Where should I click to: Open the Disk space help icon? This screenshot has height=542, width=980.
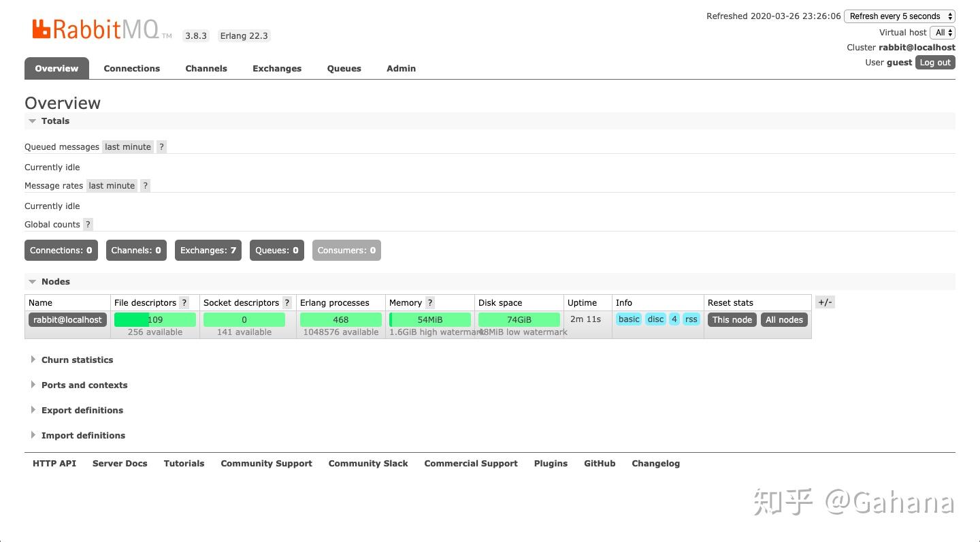pos(528,302)
